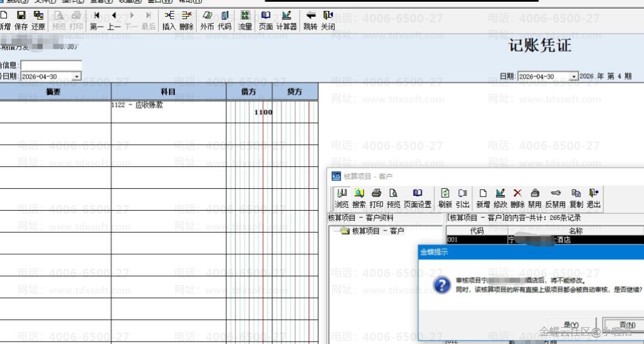This screenshot has width=644, height=344.
Task: Click the 信息 reference input field
Action: pyautogui.click(x=51, y=65)
